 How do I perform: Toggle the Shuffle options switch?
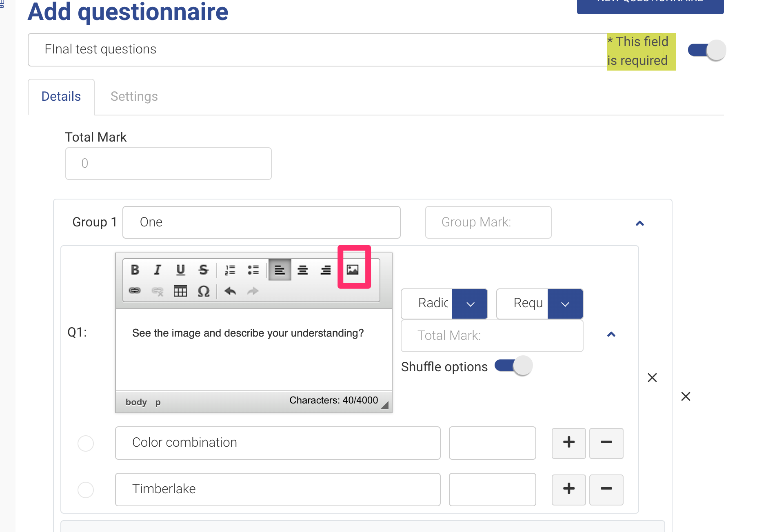tap(514, 366)
